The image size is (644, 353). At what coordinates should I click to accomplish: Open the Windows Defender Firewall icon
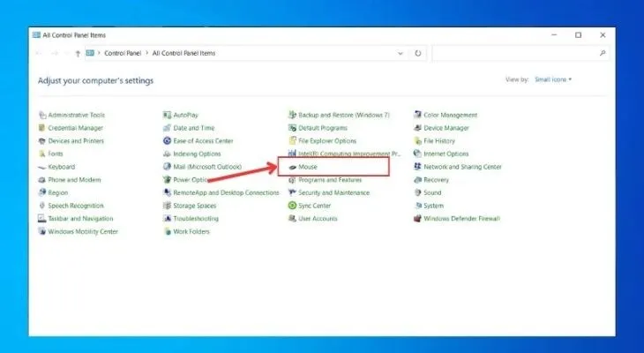[x=417, y=218]
